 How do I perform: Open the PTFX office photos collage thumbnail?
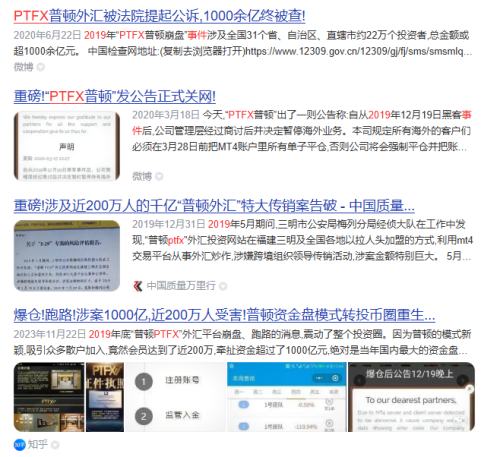point(49,397)
